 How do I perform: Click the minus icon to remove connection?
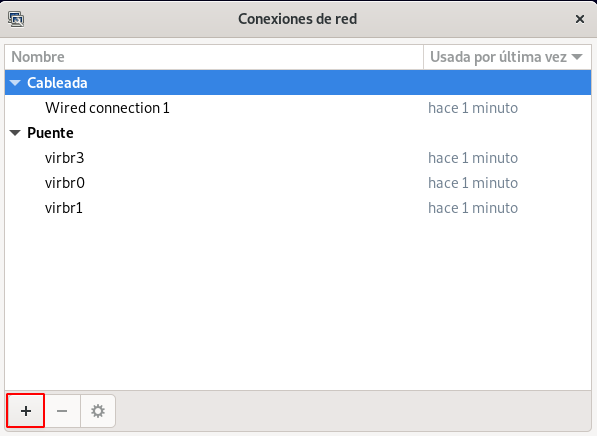click(x=62, y=411)
